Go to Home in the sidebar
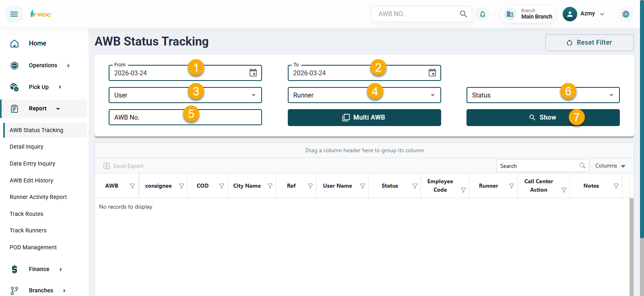This screenshot has height=296, width=644. 37,43
